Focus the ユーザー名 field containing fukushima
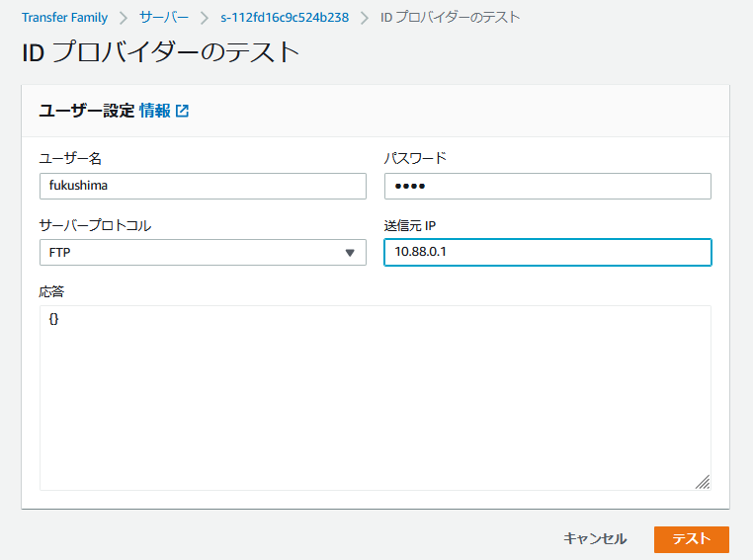 (x=203, y=186)
